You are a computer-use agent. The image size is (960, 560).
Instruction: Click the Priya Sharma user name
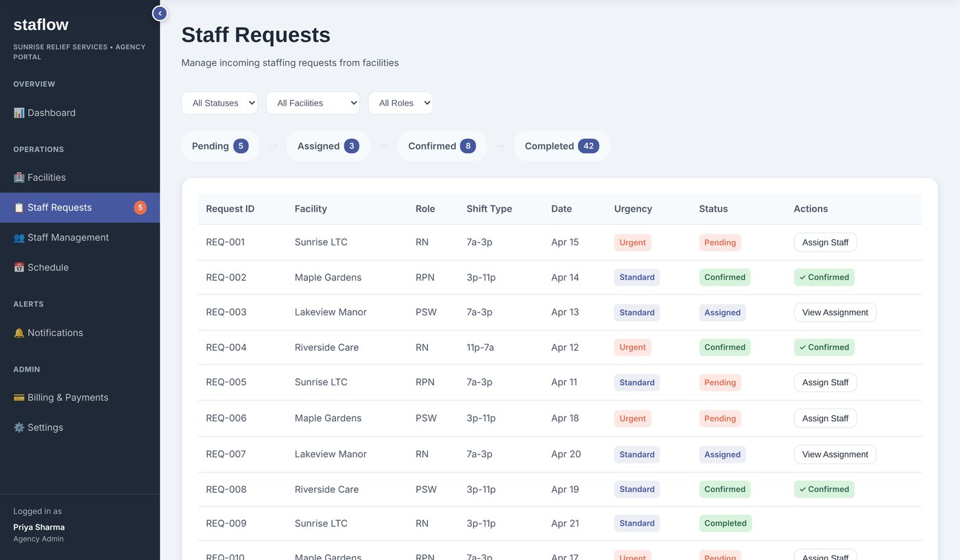pyautogui.click(x=39, y=527)
